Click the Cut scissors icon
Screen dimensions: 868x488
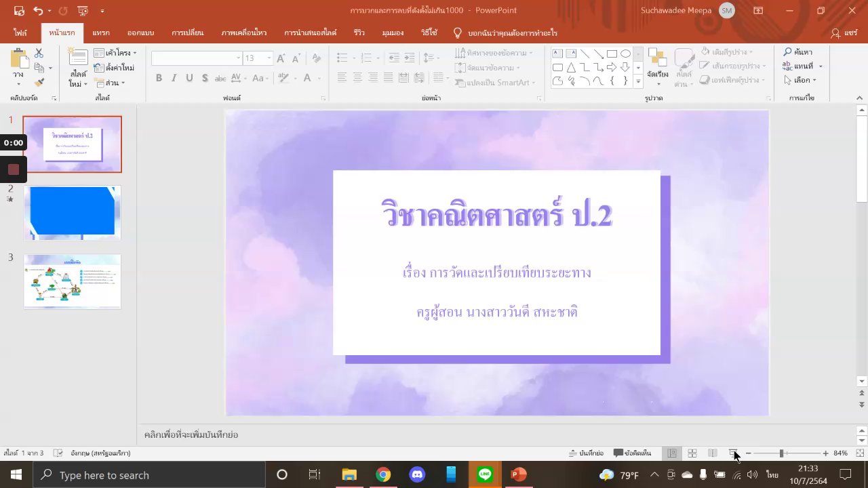[39, 53]
